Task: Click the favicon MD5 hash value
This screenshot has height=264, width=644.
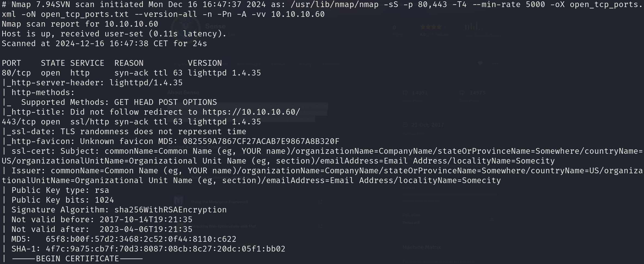Action: pyautogui.click(x=261, y=141)
